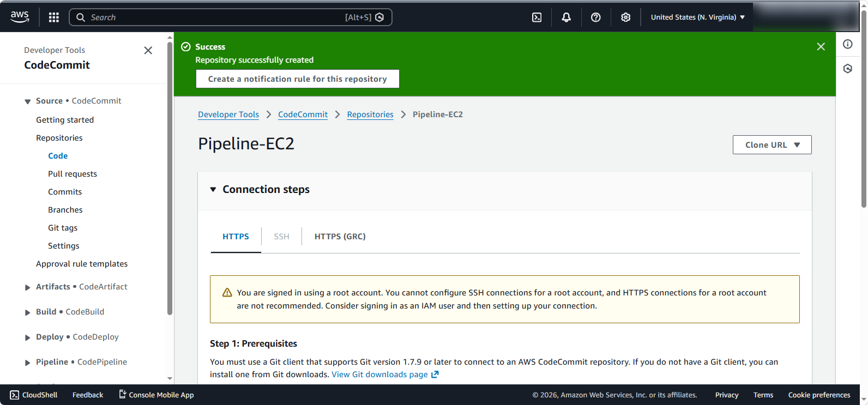The width and height of the screenshot is (868, 405).
Task: Open the Feedback link in the footer
Action: click(x=88, y=395)
